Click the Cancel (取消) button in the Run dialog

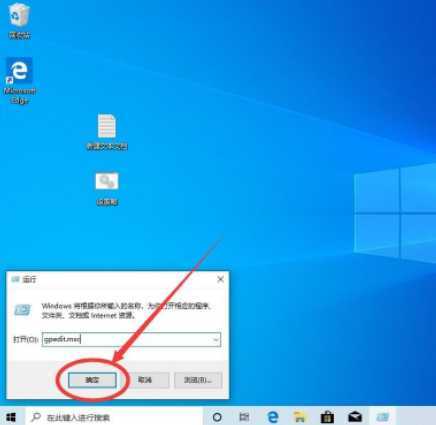pyautogui.click(x=145, y=380)
